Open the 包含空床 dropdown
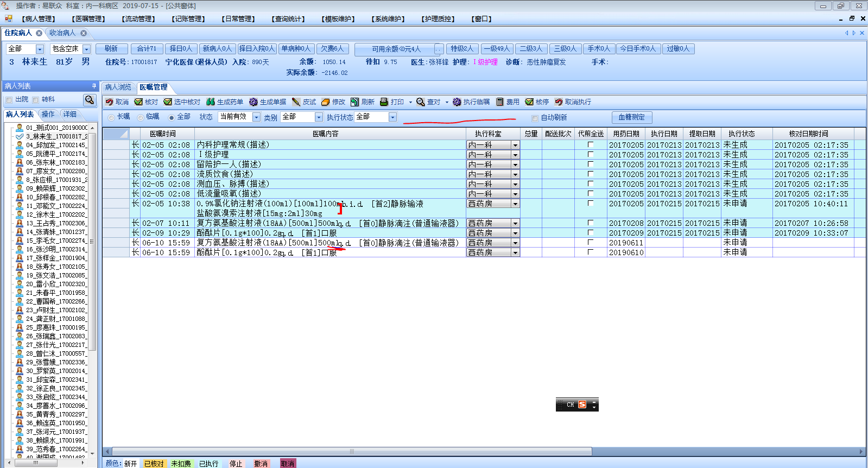Viewport: 868px width, 468px height. pos(86,49)
